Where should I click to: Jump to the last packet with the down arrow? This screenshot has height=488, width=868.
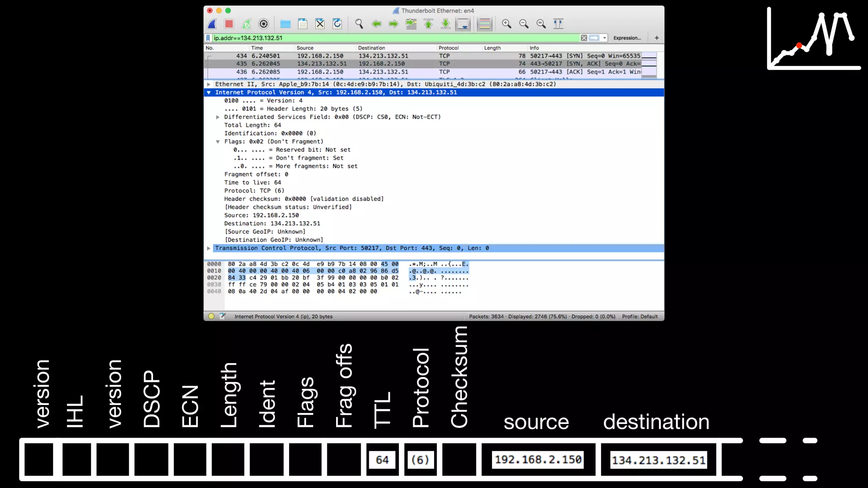pos(445,24)
